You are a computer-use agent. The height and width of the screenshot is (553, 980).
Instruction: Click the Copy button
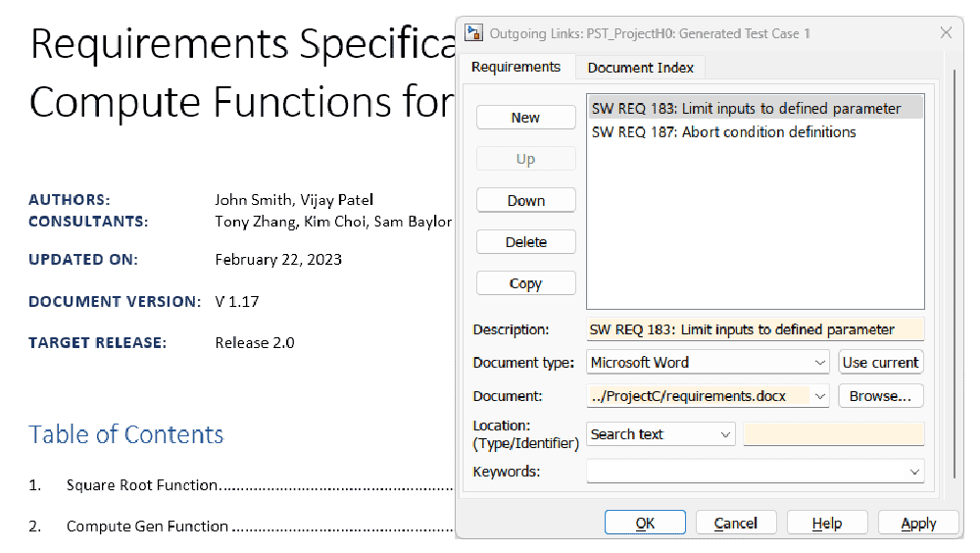525,283
